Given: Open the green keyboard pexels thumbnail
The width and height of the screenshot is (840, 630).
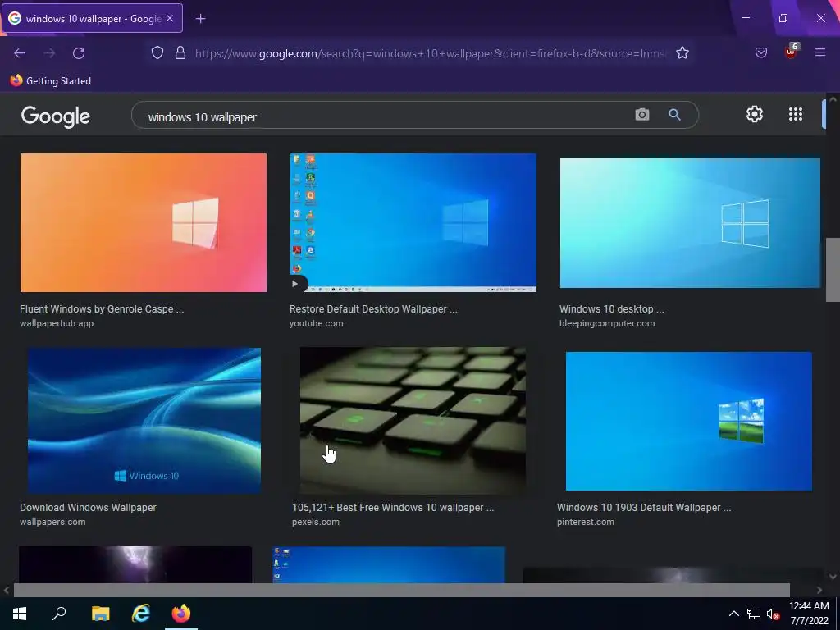Looking at the screenshot, I should click(413, 421).
